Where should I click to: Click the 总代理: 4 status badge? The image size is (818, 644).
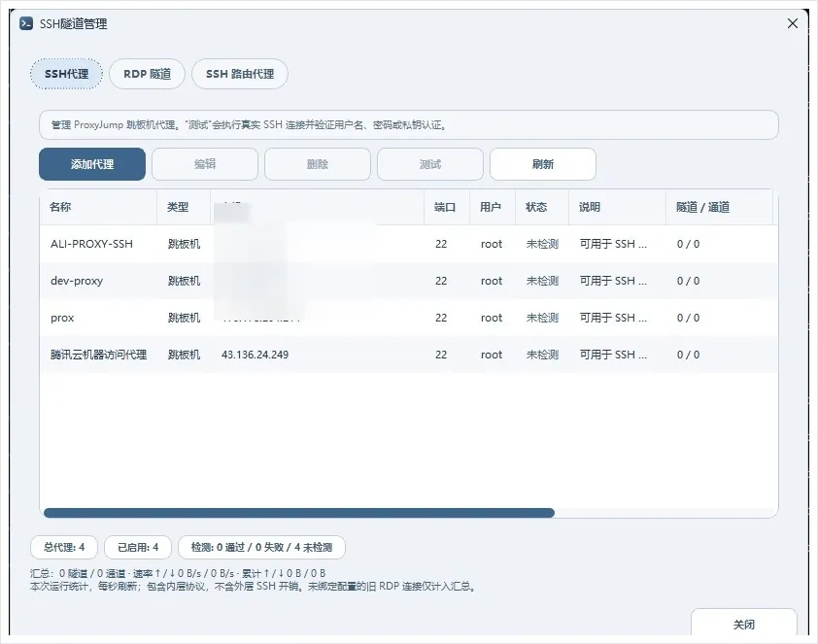(x=64, y=547)
